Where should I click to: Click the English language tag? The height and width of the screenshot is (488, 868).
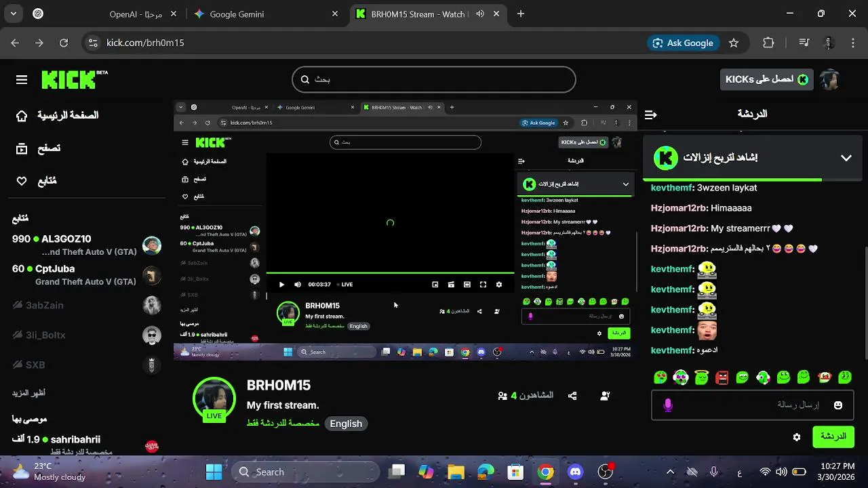click(x=346, y=424)
